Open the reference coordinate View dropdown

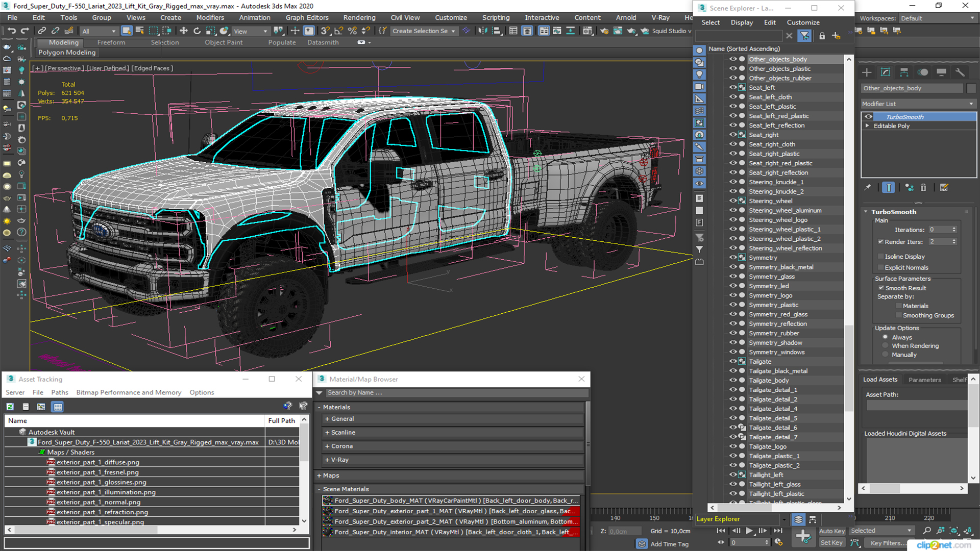[x=250, y=31]
